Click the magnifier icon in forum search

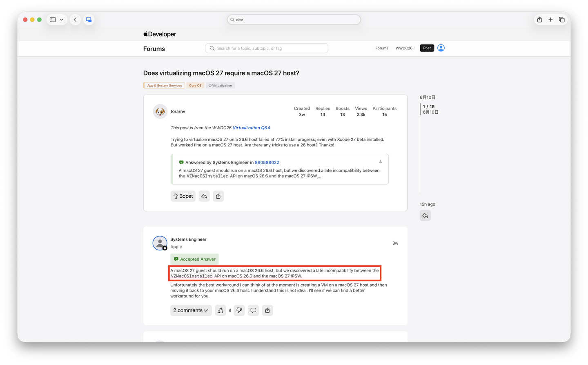[212, 48]
